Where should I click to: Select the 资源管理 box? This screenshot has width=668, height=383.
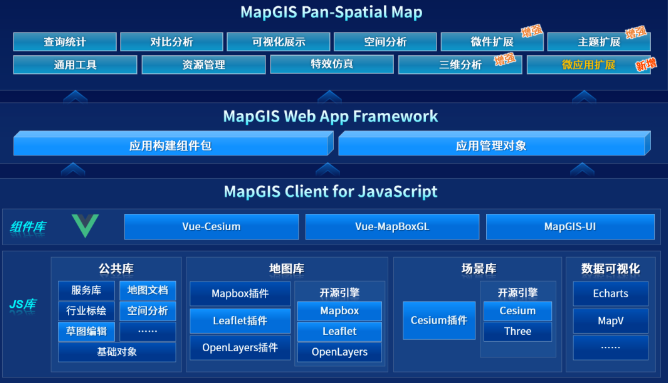click(204, 65)
